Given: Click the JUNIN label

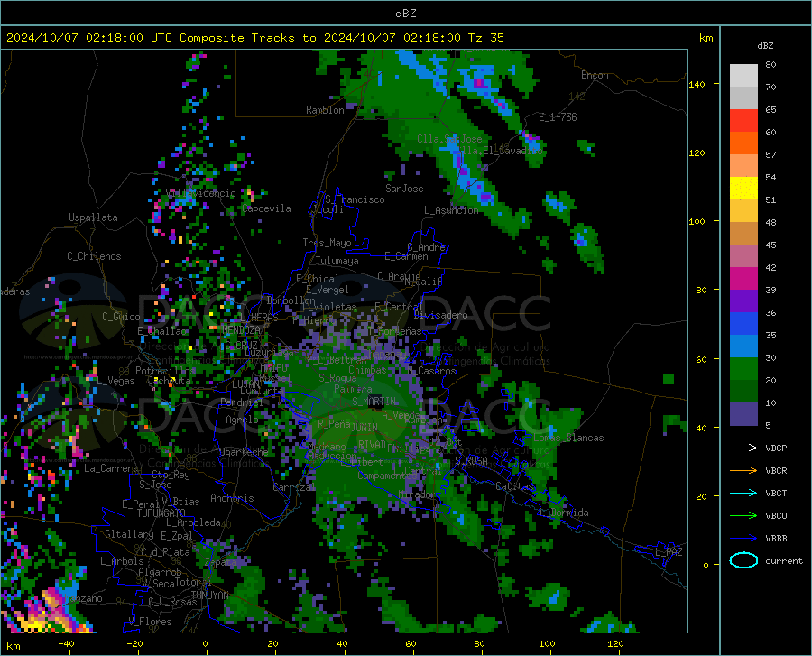Looking at the screenshot, I should (364, 428).
